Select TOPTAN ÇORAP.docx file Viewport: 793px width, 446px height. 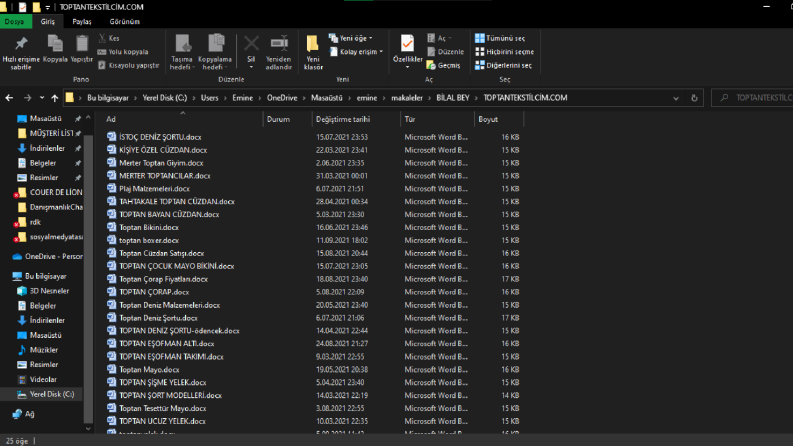point(154,292)
